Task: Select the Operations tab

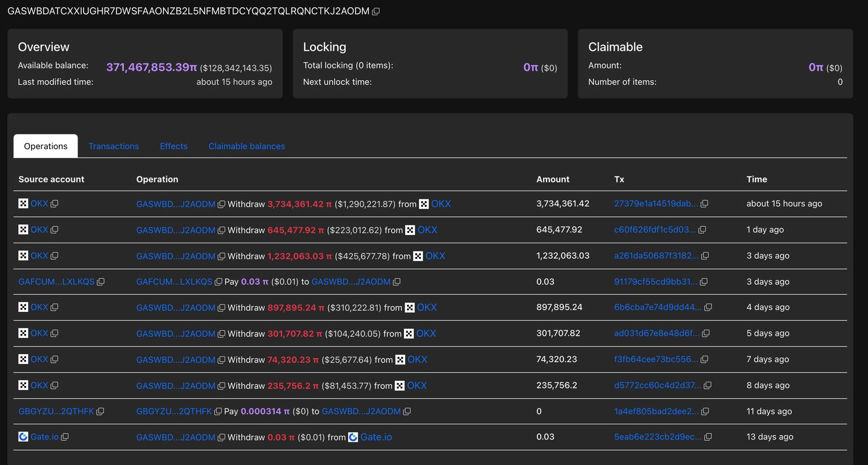Action: click(x=46, y=146)
